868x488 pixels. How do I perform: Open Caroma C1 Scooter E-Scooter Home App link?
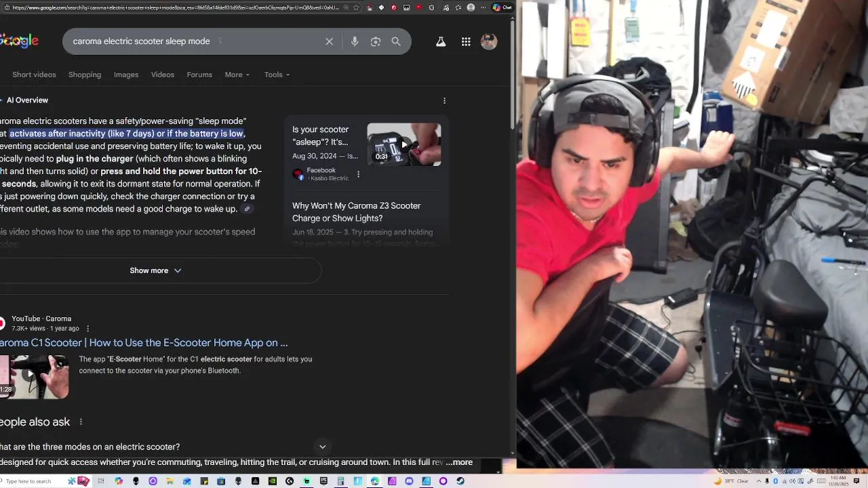click(144, 343)
